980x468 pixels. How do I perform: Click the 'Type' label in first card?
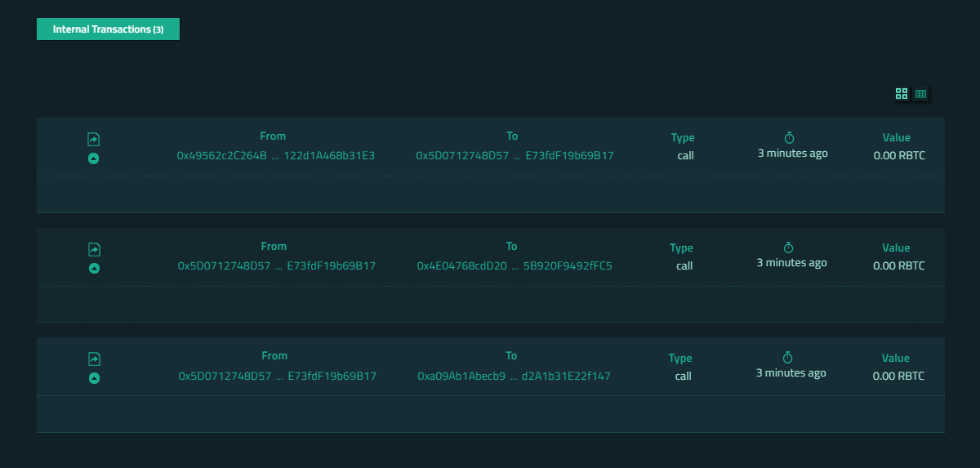click(683, 138)
